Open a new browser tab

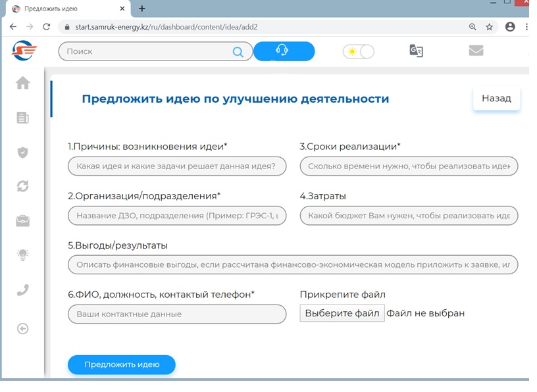[142, 9]
